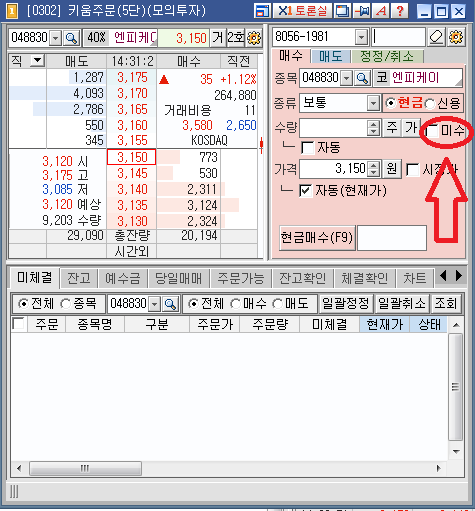Image resolution: width=475 pixels, height=511 pixels.
Task: Click the eraser icon beside account password
Action: pos(436,37)
